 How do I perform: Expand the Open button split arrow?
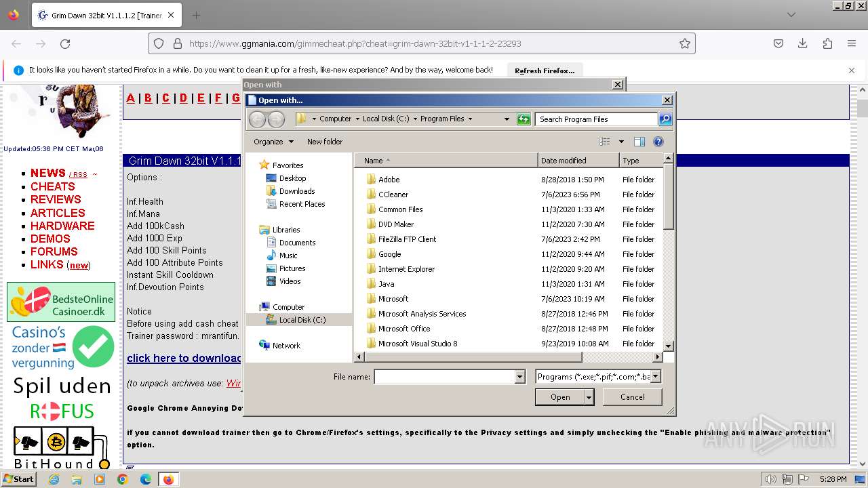589,397
